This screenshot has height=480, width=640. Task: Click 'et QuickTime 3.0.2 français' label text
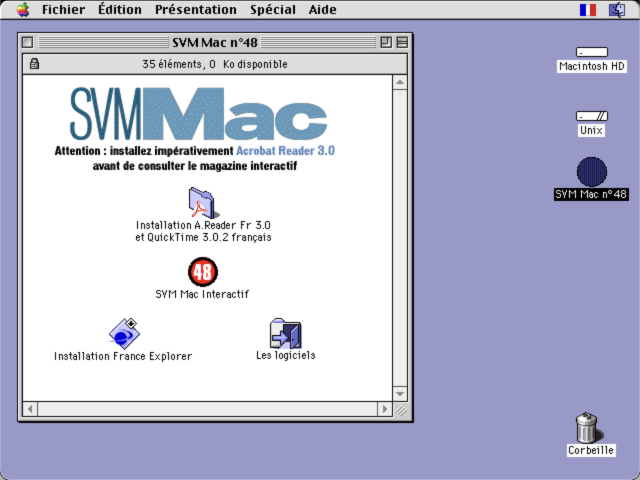203,237
